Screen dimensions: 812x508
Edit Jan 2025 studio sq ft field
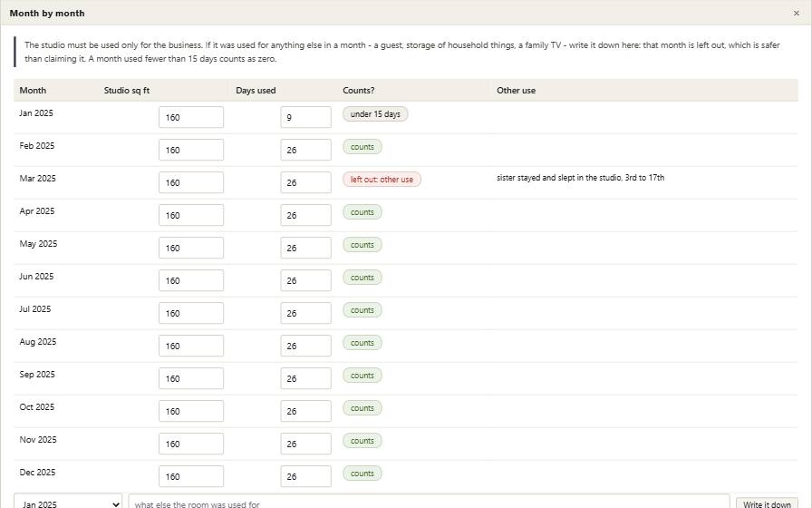coord(191,117)
